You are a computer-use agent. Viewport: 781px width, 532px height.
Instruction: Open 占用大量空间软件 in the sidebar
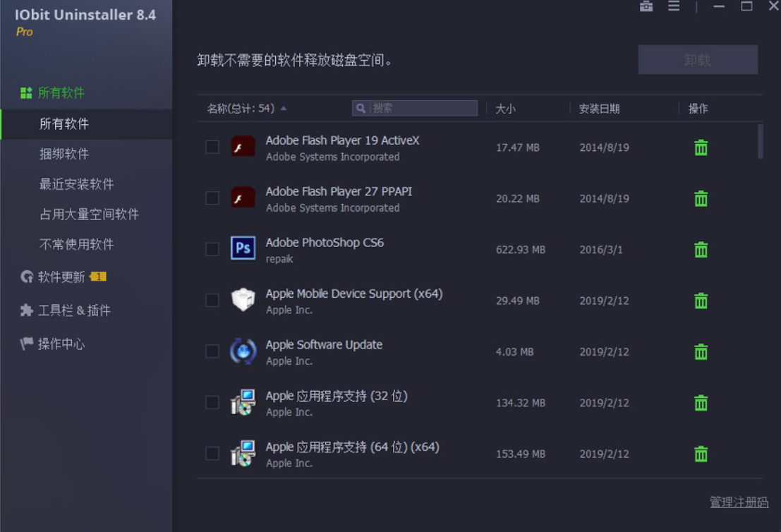point(89,214)
